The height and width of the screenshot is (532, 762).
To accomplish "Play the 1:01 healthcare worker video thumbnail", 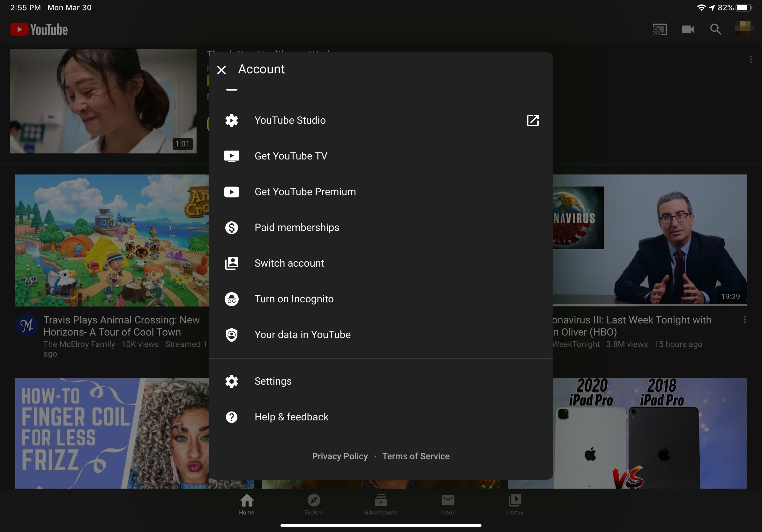I will coord(103,101).
